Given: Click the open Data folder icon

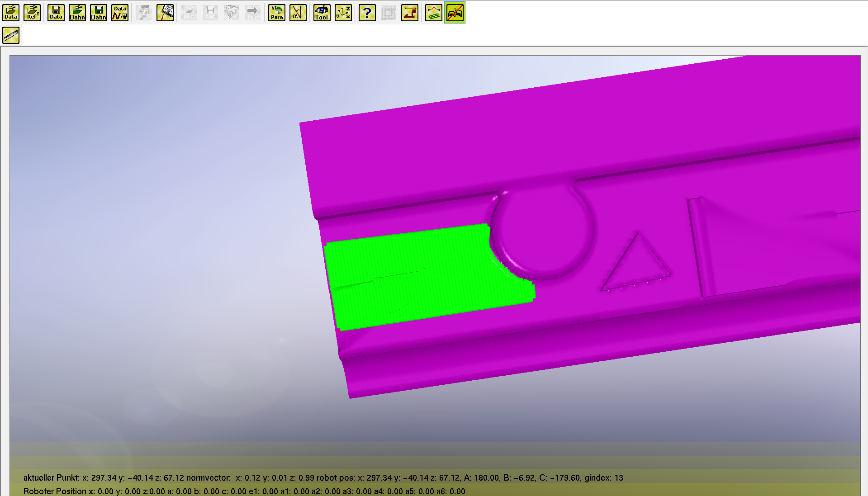Looking at the screenshot, I should pyautogui.click(x=11, y=13).
